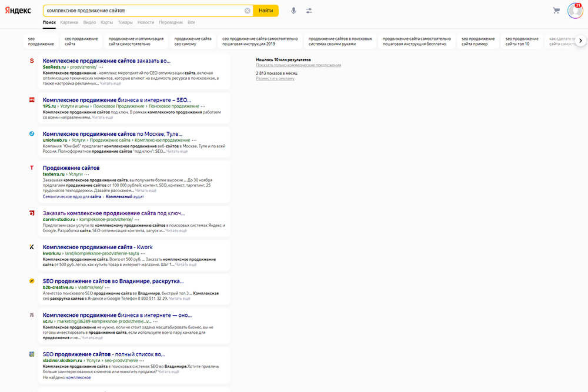Switch to the Переводчик tab
This screenshot has width=588, height=392.
click(171, 22)
